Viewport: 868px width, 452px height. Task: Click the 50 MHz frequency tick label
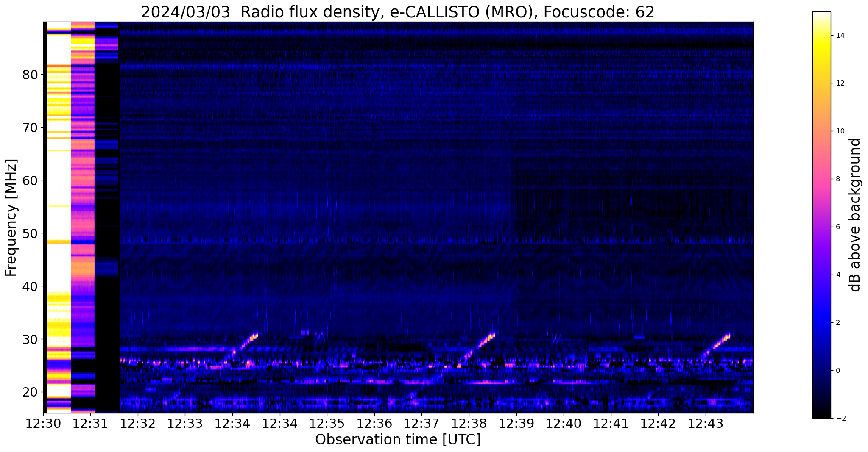pos(30,234)
